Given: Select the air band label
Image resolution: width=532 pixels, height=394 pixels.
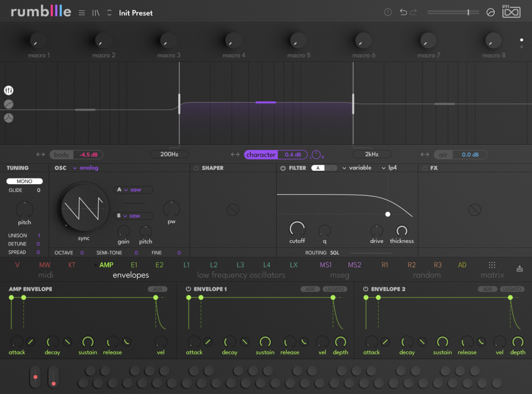Looking at the screenshot, I should [443, 155].
